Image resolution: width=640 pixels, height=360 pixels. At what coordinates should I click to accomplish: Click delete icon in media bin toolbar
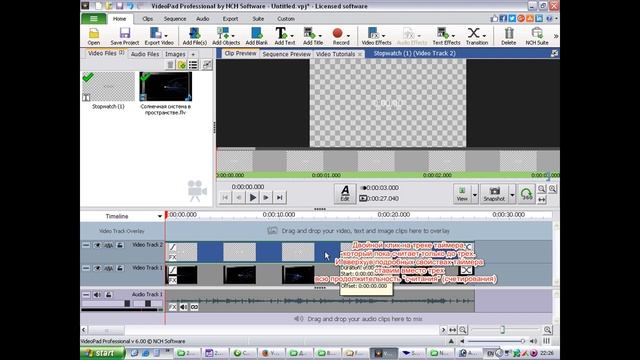click(171, 64)
